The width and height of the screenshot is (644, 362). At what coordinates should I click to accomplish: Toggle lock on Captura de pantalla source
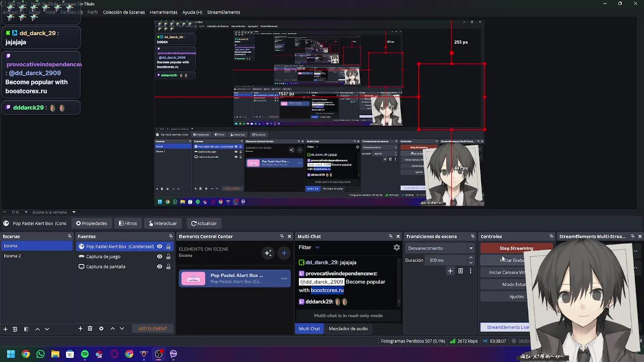pyautogui.click(x=168, y=266)
